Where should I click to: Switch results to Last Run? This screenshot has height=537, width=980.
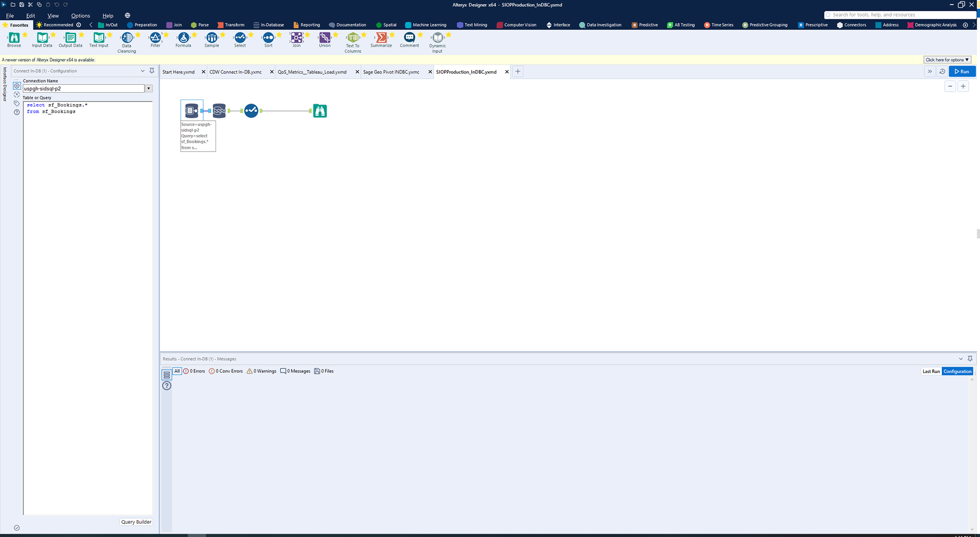coord(931,371)
